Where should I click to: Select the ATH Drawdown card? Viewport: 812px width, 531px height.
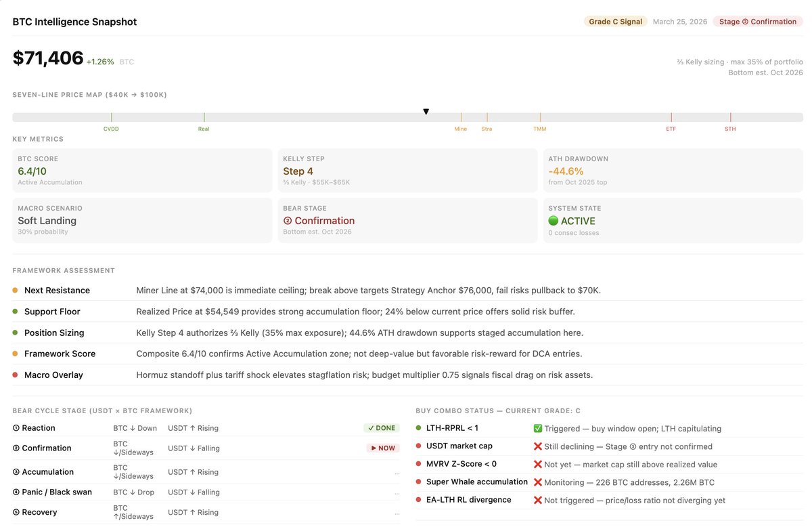click(x=673, y=170)
